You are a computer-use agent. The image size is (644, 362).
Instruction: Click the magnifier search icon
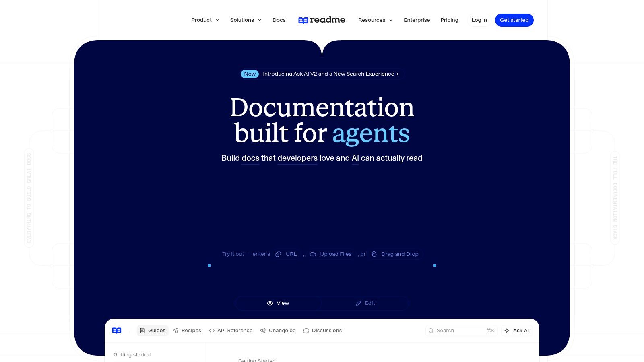click(431, 331)
